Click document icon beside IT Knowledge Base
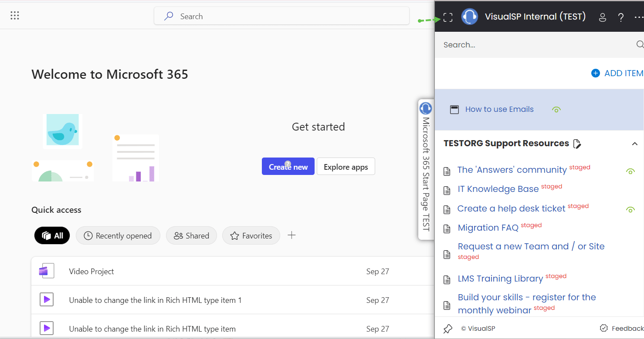 447,191
